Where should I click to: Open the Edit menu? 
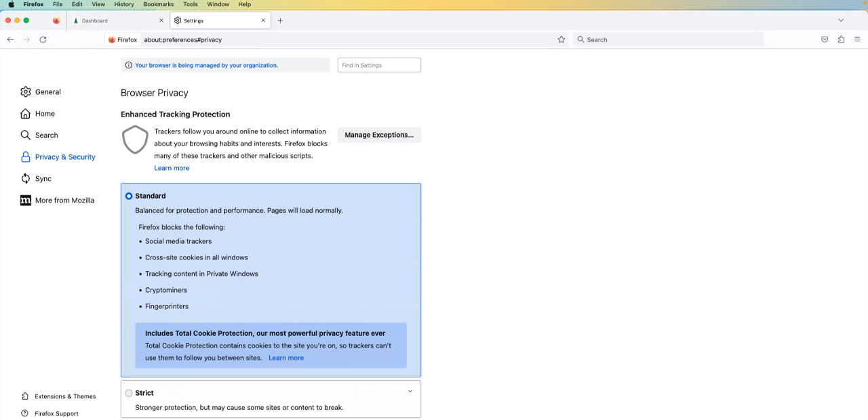[77, 4]
